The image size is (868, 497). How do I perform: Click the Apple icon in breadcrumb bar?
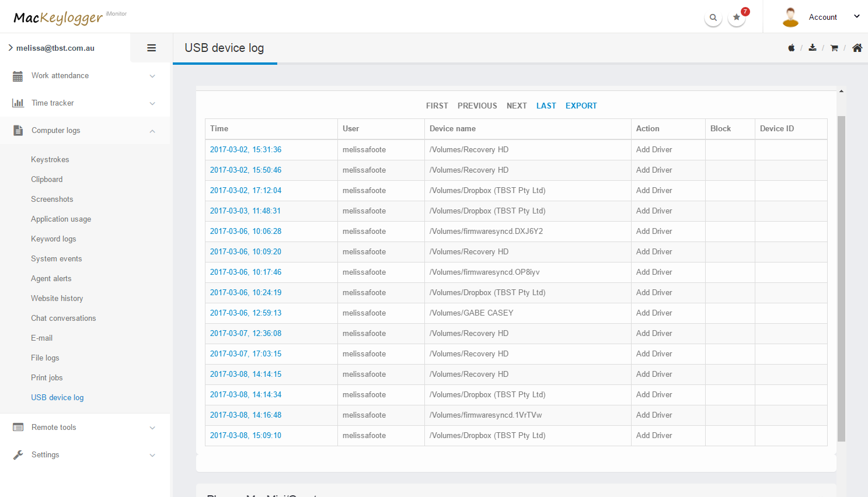click(x=792, y=48)
